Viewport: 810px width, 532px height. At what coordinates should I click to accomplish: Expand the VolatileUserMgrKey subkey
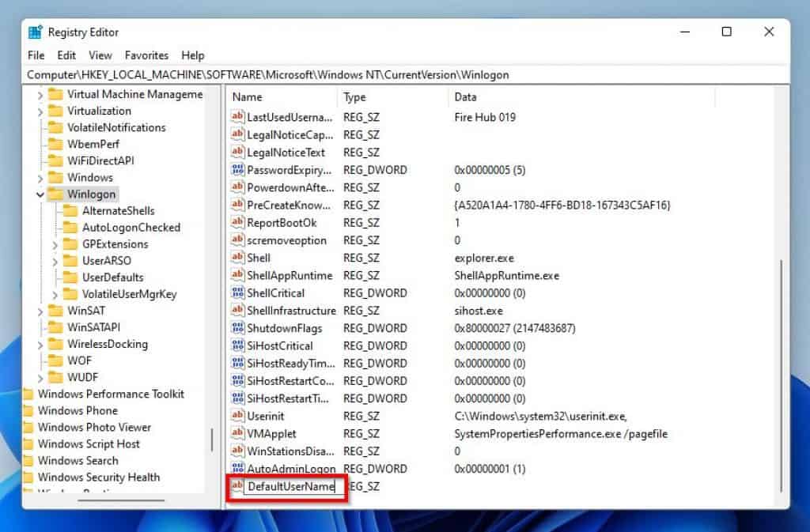[x=55, y=295]
